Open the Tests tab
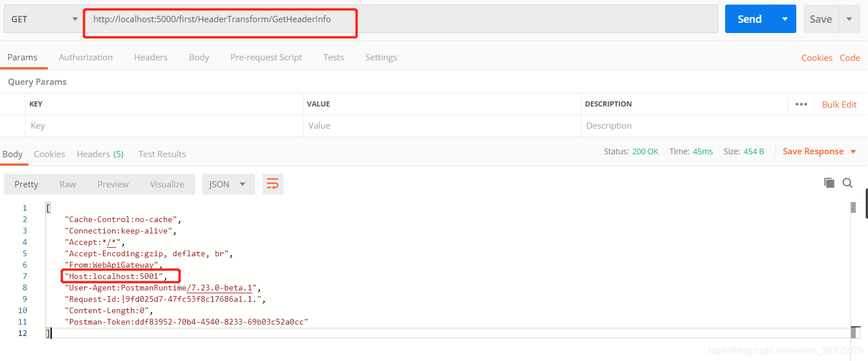The image size is (868, 361). tap(334, 57)
